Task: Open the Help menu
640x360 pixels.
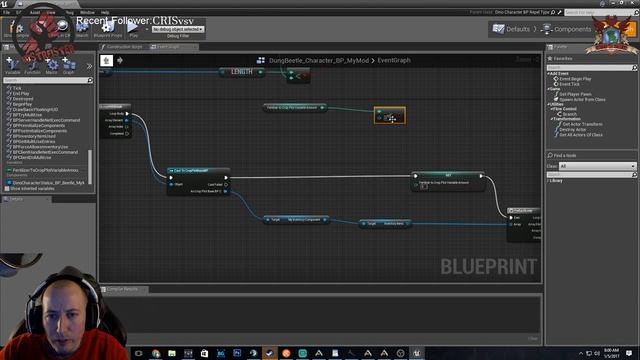Action: point(105,13)
